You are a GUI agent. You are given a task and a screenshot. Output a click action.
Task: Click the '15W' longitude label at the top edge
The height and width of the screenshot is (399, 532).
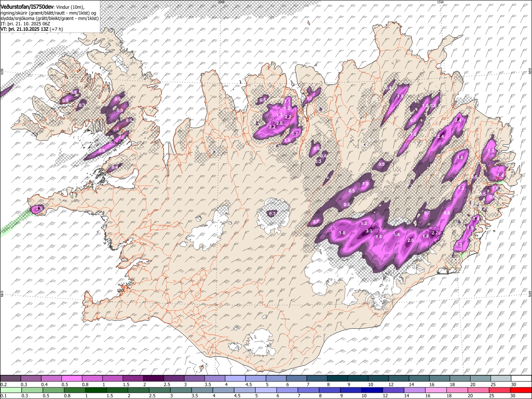440,2
